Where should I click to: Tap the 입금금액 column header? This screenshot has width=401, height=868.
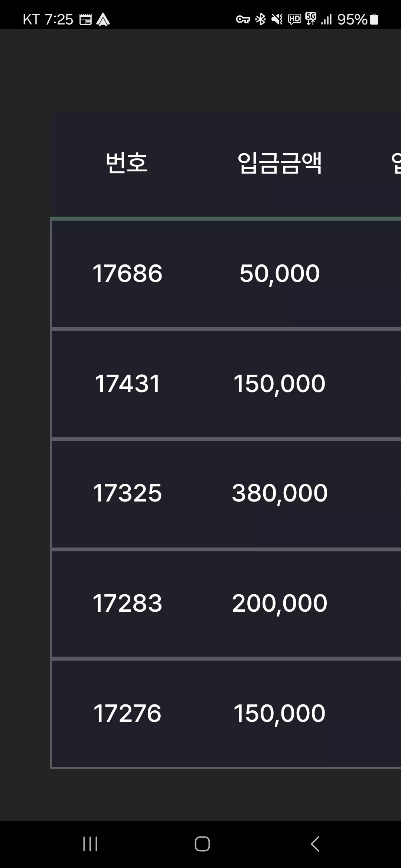pos(280,163)
